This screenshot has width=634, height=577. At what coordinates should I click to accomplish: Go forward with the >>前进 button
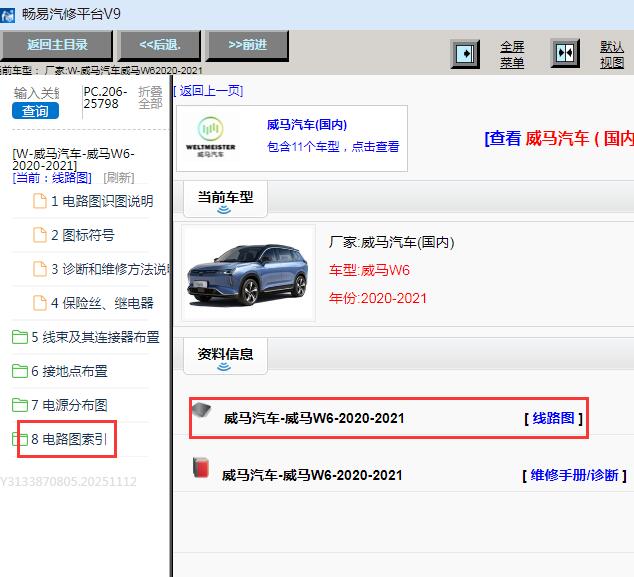pyautogui.click(x=247, y=45)
